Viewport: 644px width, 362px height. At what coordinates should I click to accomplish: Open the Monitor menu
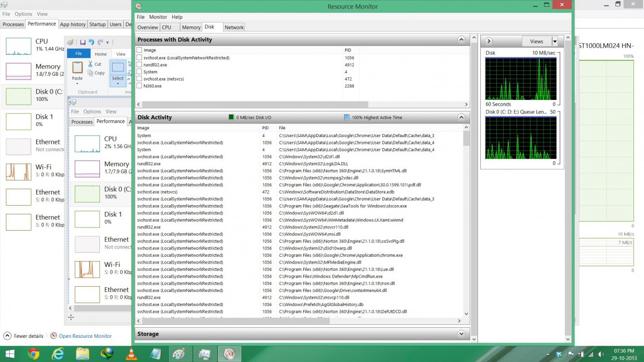158,17
